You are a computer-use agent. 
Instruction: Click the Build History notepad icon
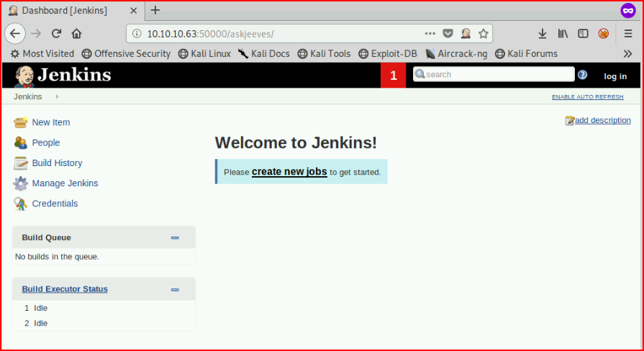[x=20, y=163]
